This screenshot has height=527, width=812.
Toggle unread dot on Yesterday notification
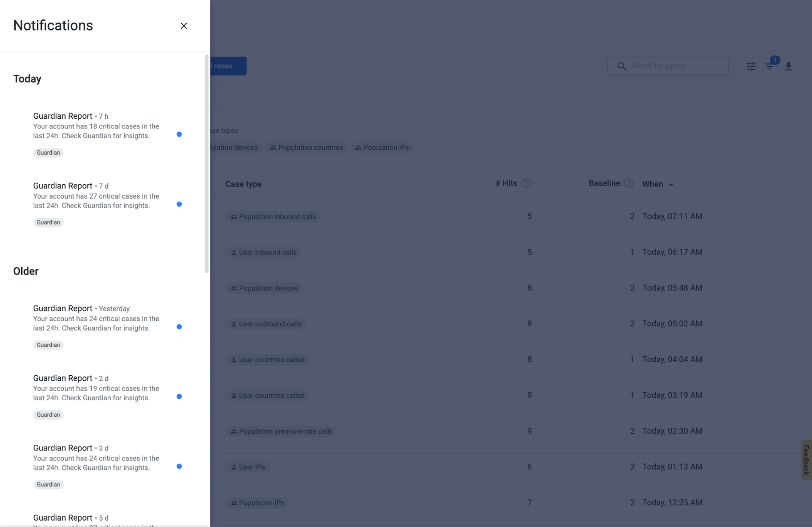[x=179, y=327]
